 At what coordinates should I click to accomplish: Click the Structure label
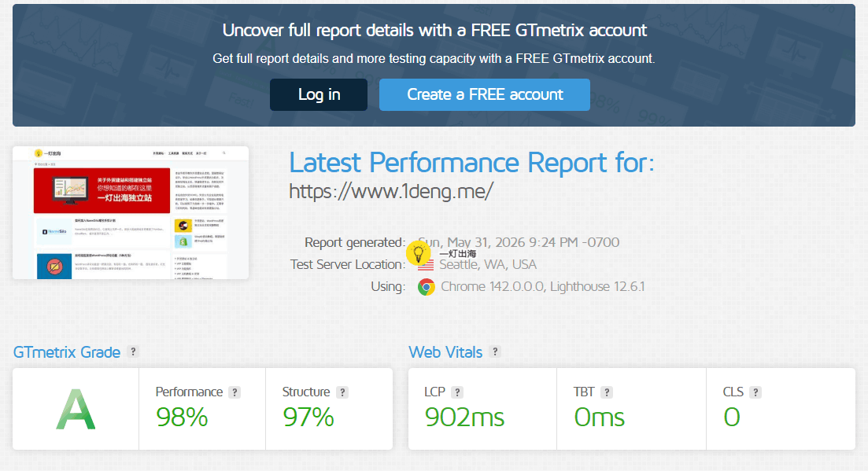tap(305, 392)
